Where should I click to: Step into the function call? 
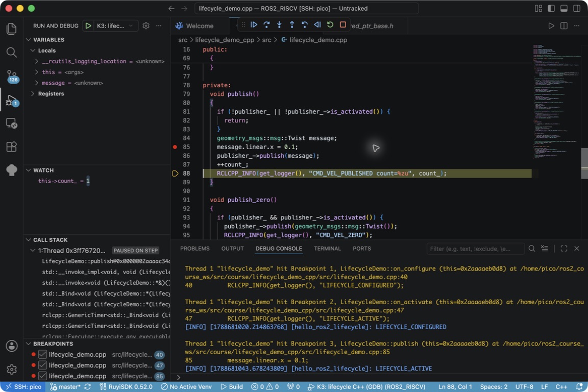coord(279,25)
